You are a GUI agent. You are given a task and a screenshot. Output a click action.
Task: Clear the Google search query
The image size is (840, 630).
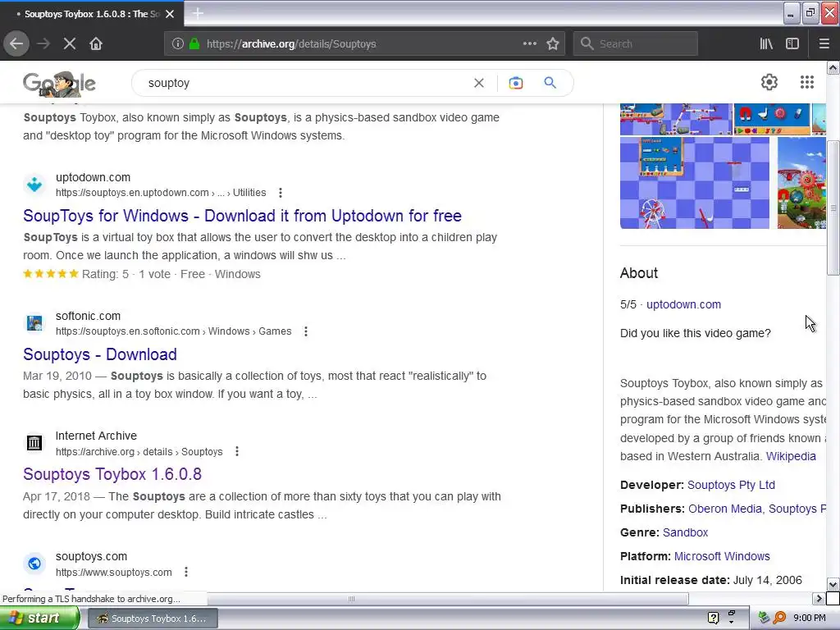tap(479, 83)
